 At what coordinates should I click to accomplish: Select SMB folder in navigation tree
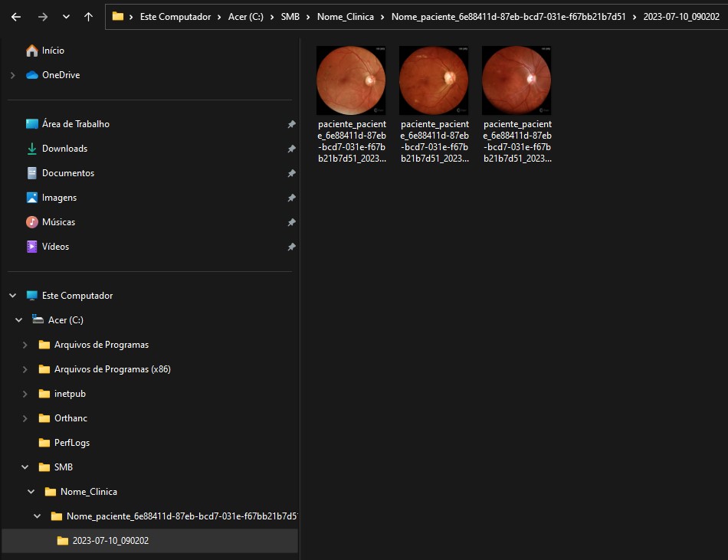pos(56,467)
